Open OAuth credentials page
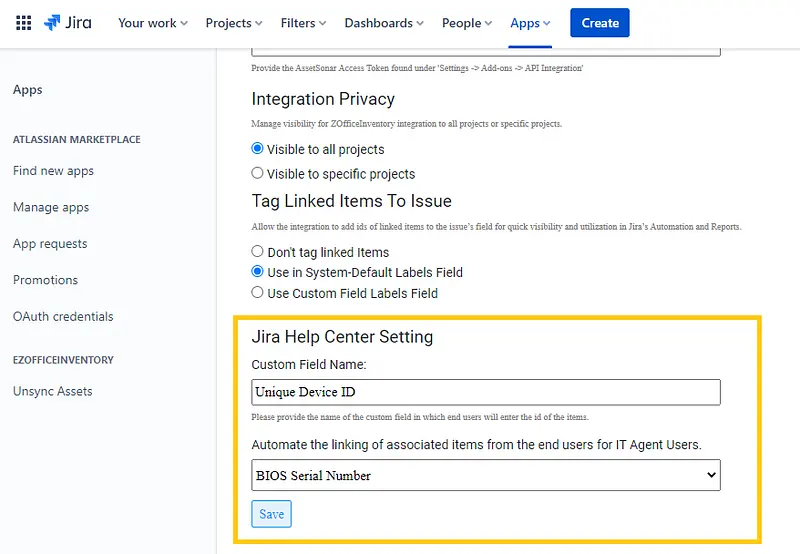The height and width of the screenshot is (554, 800). click(63, 316)
